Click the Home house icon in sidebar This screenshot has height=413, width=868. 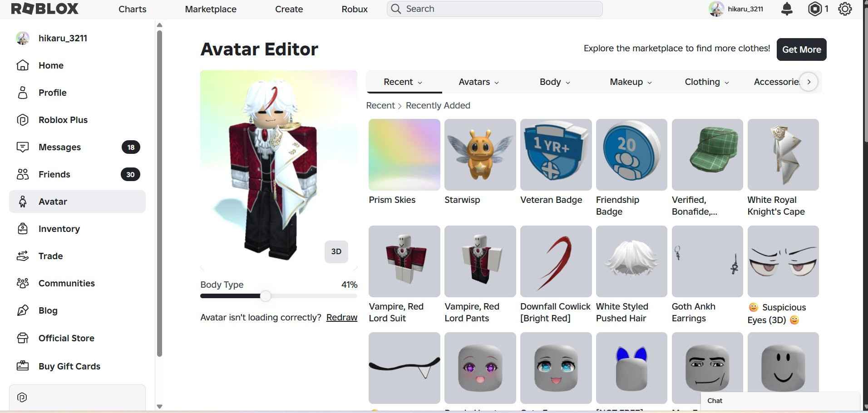coord(23,65)
